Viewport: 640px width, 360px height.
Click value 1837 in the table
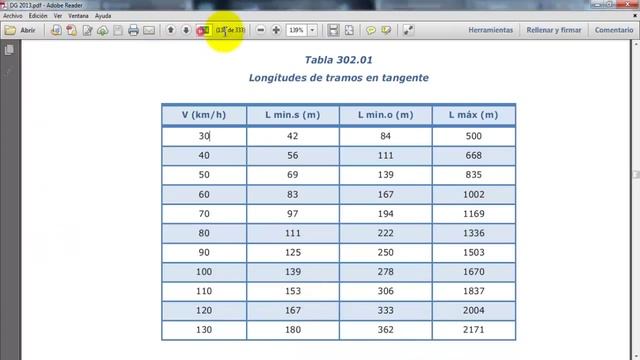coord(473,291)
